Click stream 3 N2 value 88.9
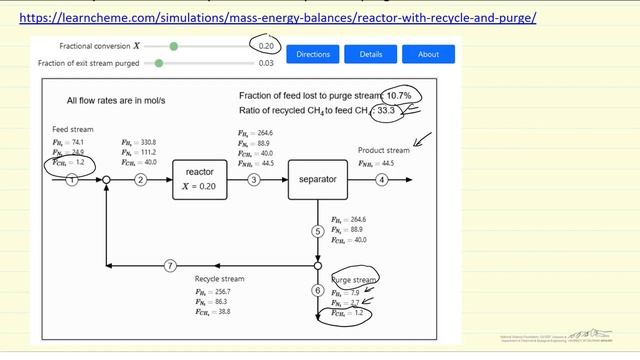 263,143
